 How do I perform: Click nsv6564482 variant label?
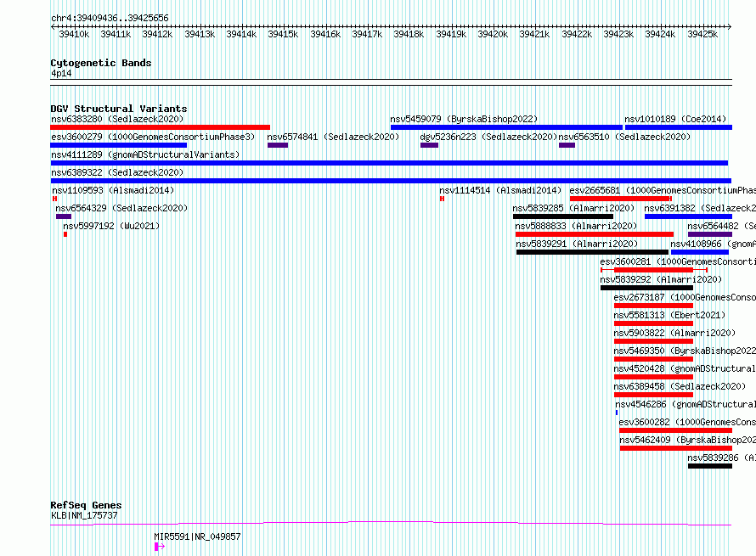click(x=722, y=226)
